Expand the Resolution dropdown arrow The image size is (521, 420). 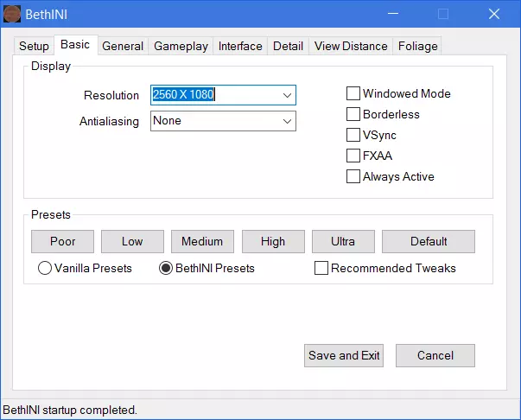tap(287, 95)
